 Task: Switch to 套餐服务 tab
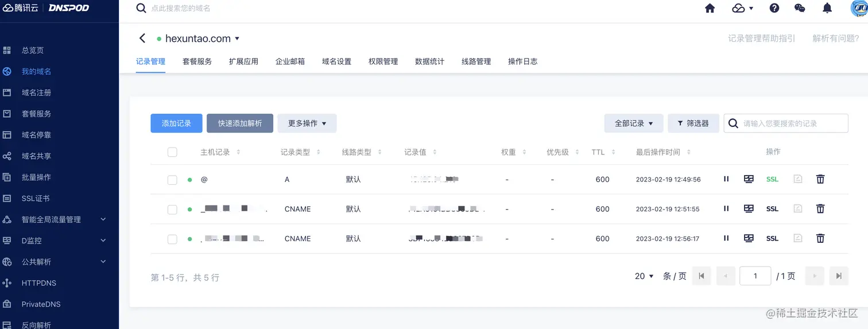[x=197, y=61]
